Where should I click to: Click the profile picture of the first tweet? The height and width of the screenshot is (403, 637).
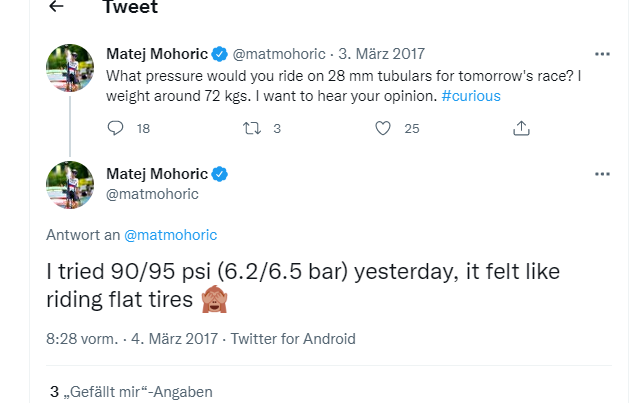pos(71,67)
